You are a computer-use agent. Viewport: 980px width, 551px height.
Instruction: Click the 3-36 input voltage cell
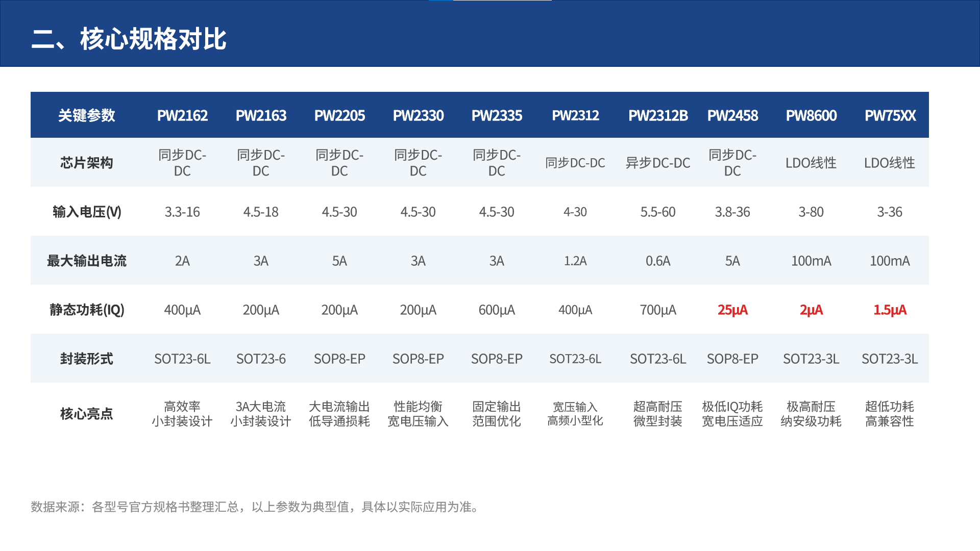click(x=890, y=212)
